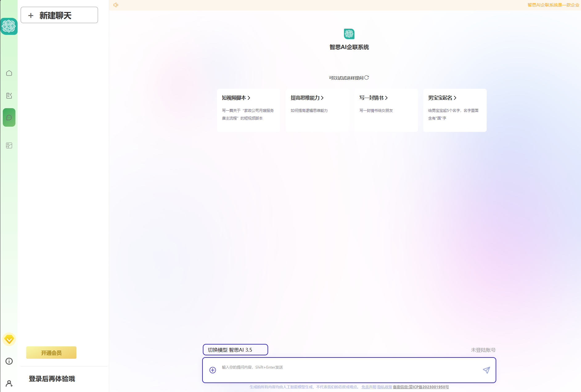Click the yellow VIP diamond icon
The height and width of the screenshot is (392, 581).
[x=9, y=339]
